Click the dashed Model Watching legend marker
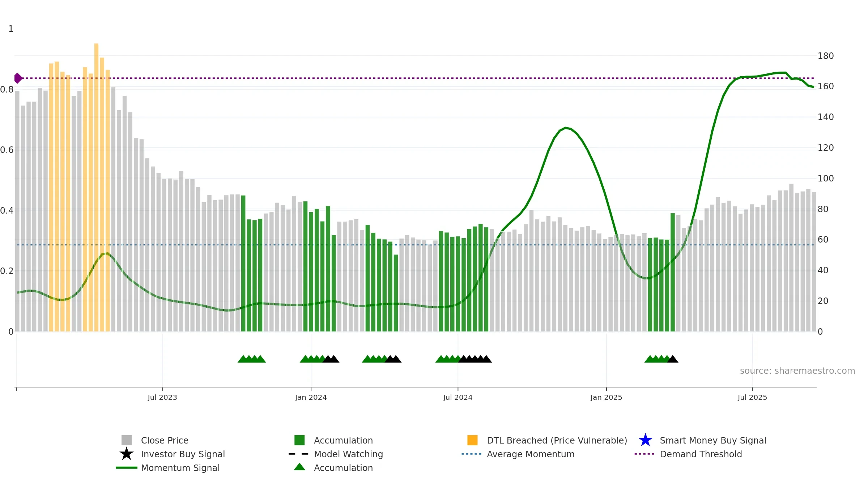This screenshot has height=488, width=868. pyautogui.click(x=299, y=454)
